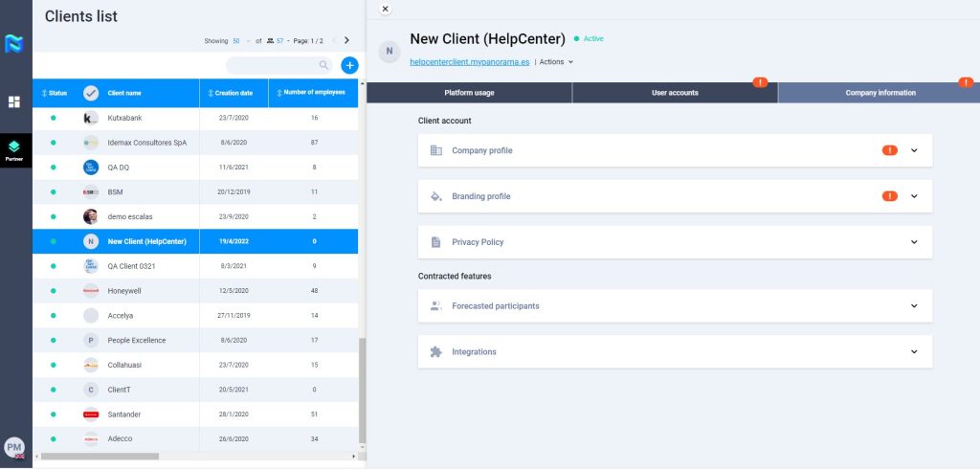The width and height of the screenshot is (980, 470).
Task: Expand the Branding profile section
Action: tap(914, 196)
